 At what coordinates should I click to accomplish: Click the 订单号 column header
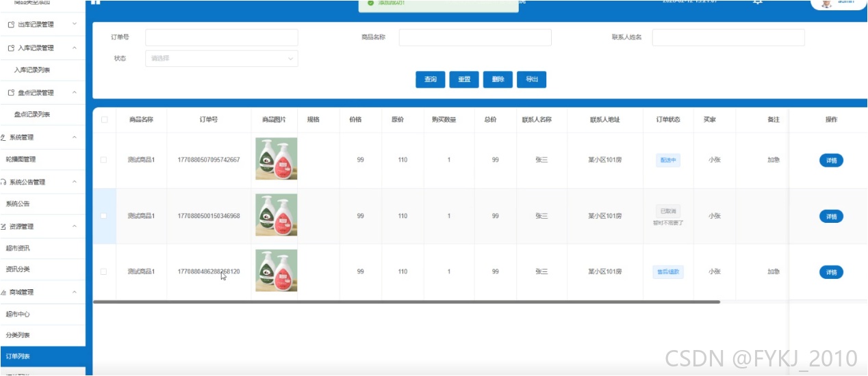[x=209, y=120]
